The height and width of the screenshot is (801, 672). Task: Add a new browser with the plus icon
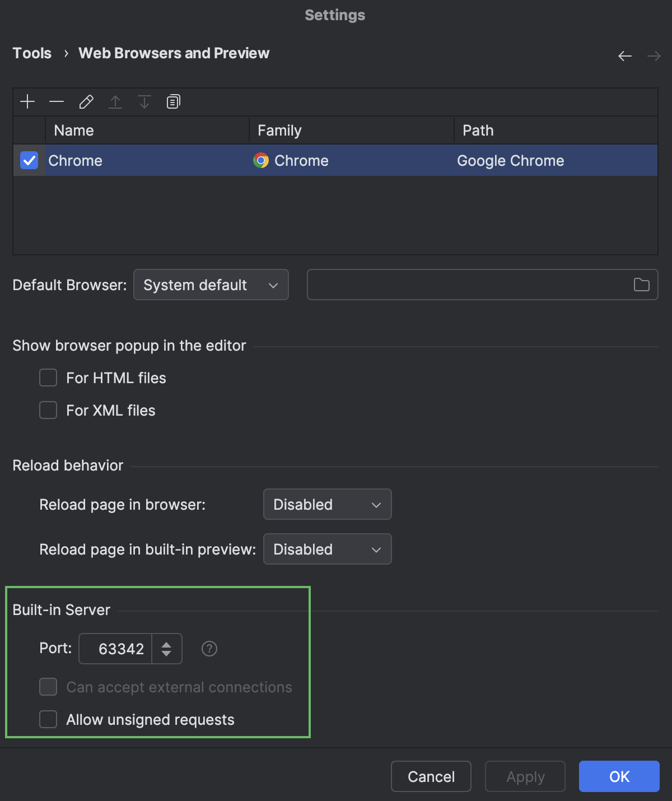coord(27,101)
